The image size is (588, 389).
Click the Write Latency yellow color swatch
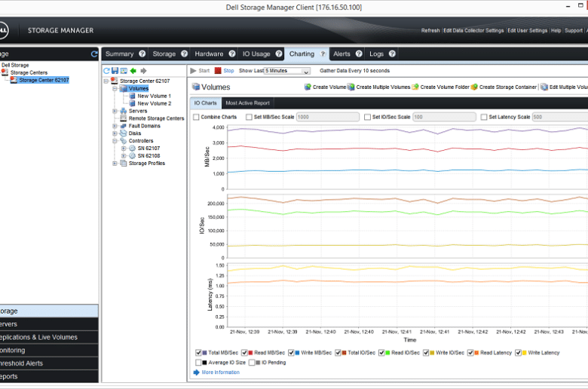point(524,353)
